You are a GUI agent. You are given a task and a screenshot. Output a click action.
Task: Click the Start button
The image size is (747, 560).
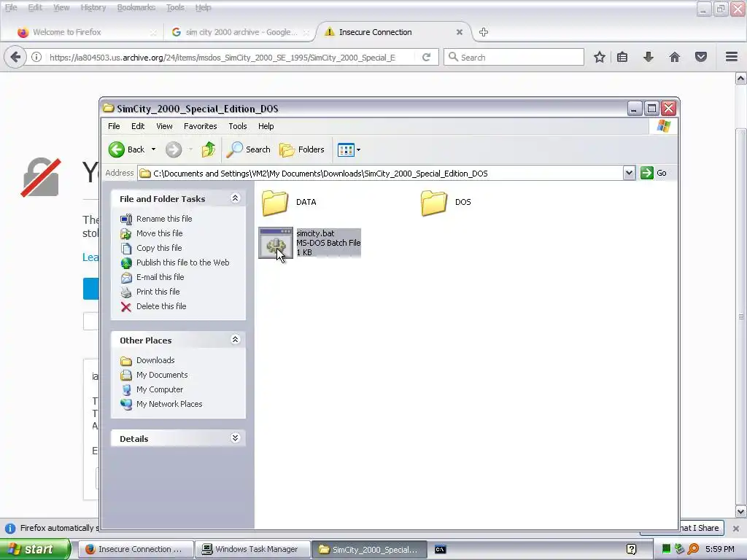tap(35, 550)
